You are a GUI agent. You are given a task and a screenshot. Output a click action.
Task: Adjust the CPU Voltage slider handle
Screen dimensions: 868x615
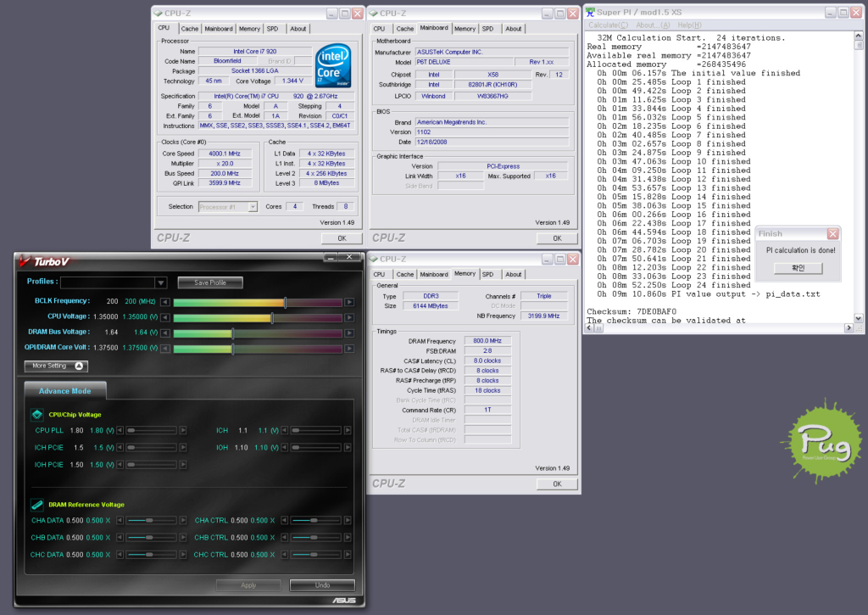coord(272,317)
